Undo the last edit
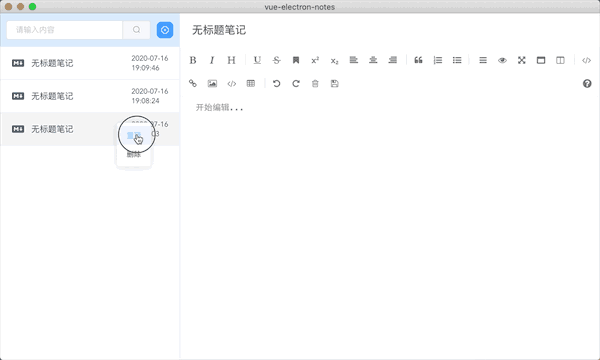 pos(276,83)
